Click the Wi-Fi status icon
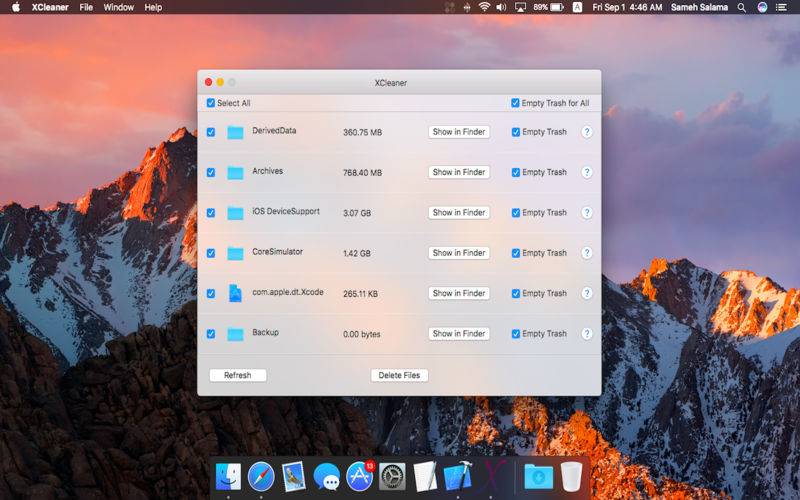Screen dimensions: 800x500 (x=484, y=7)
